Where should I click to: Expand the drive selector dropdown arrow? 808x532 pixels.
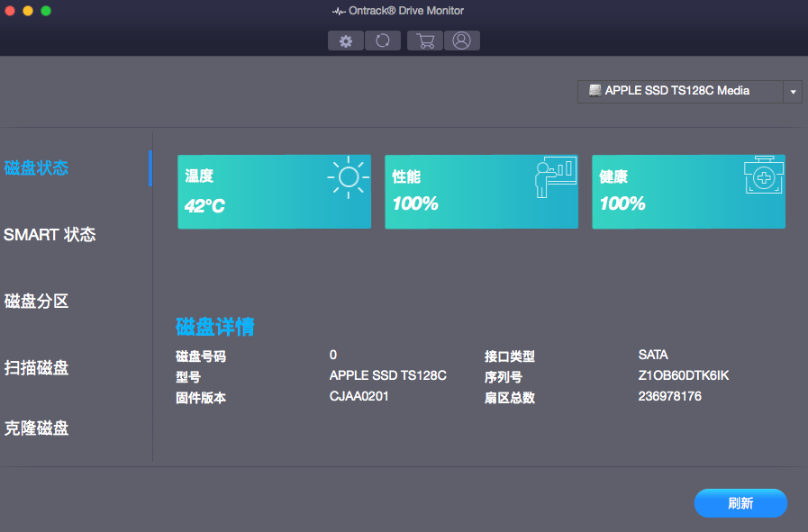[793, 92]
